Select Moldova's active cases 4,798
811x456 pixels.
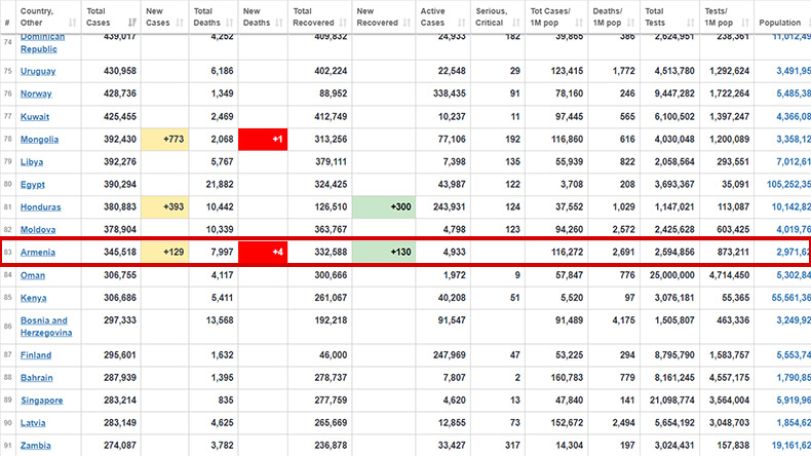pos(454,230)
